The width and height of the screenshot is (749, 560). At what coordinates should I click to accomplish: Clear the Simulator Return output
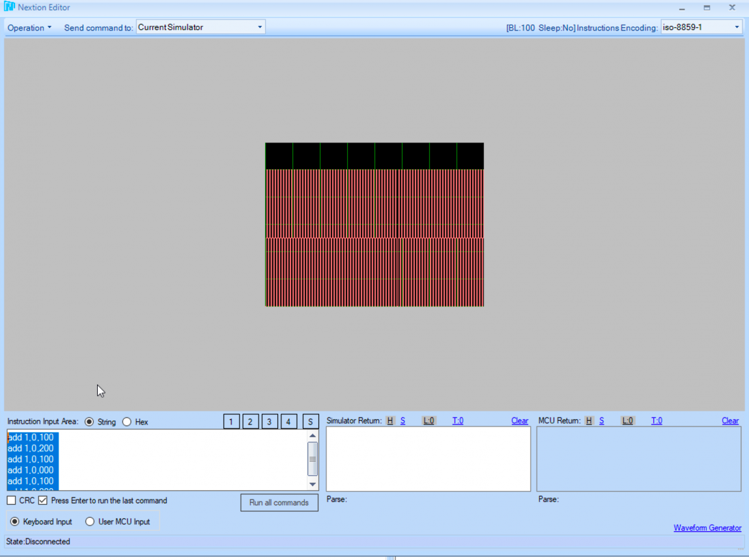519,421
